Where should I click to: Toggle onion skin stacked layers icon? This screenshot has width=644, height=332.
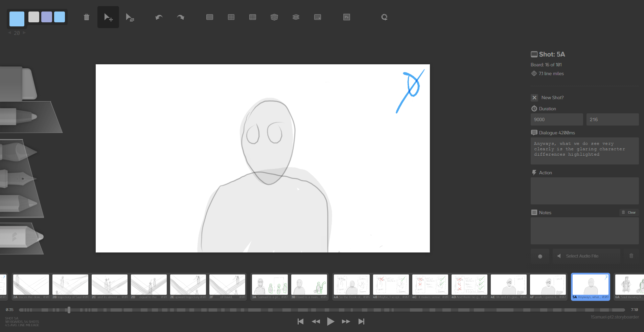click(296, 17)
